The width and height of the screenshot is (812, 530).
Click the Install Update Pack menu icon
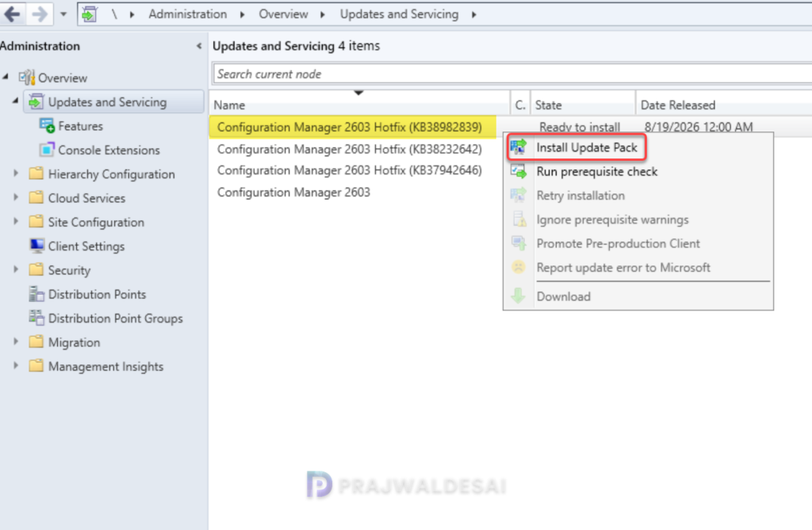tap(519, 147)
